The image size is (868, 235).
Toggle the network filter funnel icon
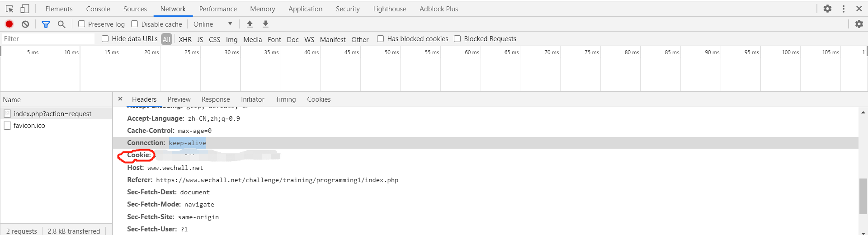click(x=46, y=24)
